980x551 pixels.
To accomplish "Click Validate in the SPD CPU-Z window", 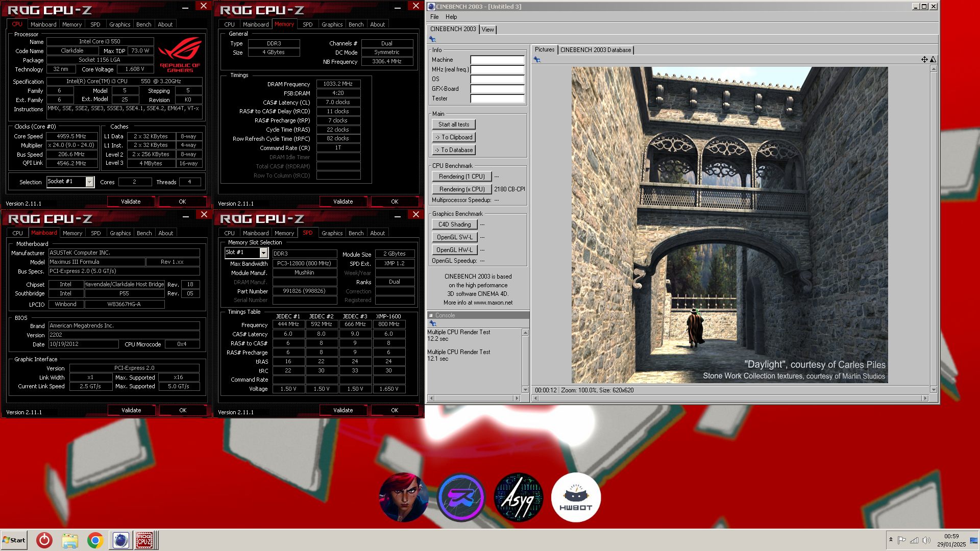I will [343, 410].
